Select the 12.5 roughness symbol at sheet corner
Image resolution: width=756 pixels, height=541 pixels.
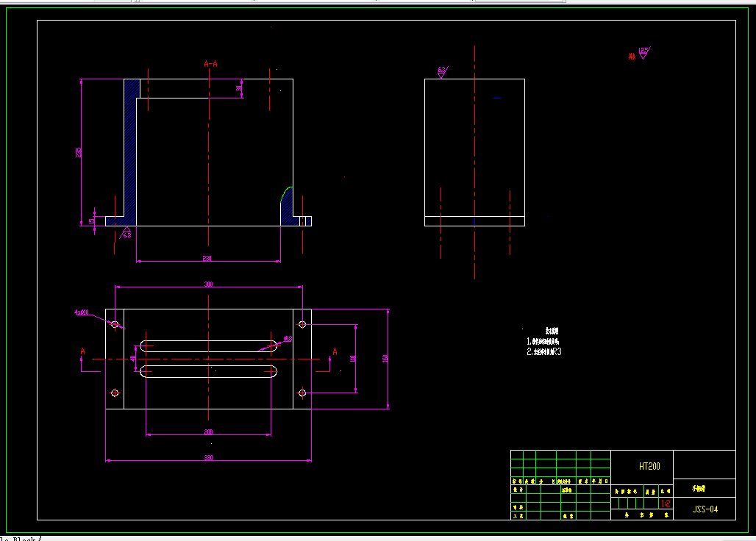pos(645,52)
